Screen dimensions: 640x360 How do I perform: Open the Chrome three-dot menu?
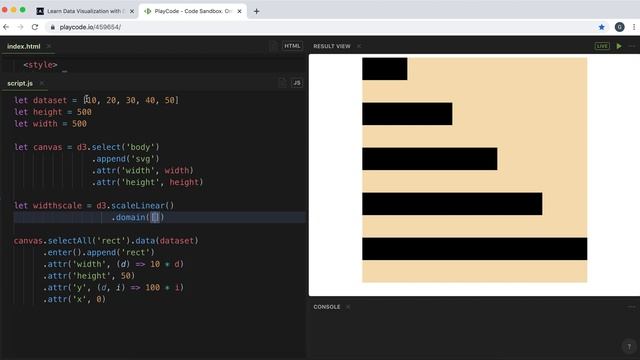[x=633, y=27]
